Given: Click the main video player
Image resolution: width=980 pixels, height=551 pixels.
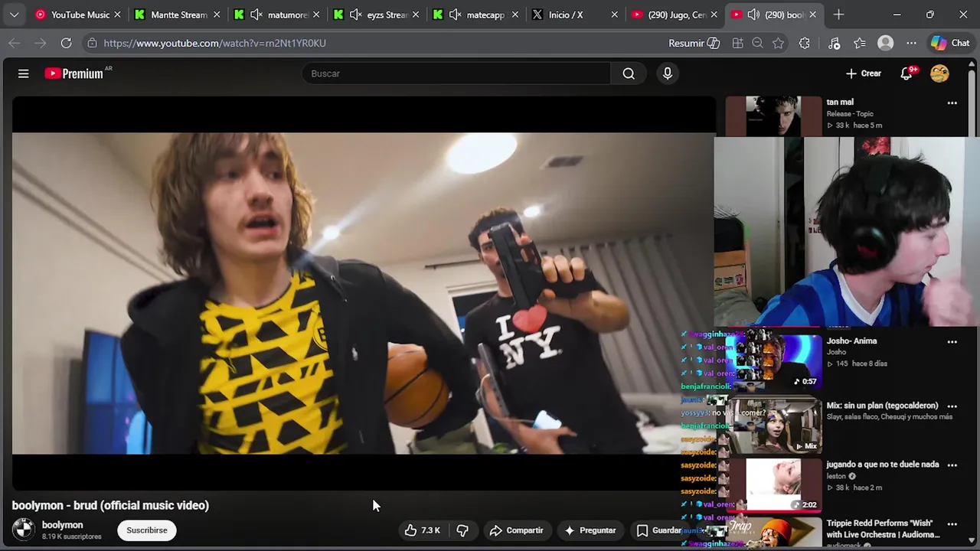Looking at the screenshot, I should click(364, 293).
